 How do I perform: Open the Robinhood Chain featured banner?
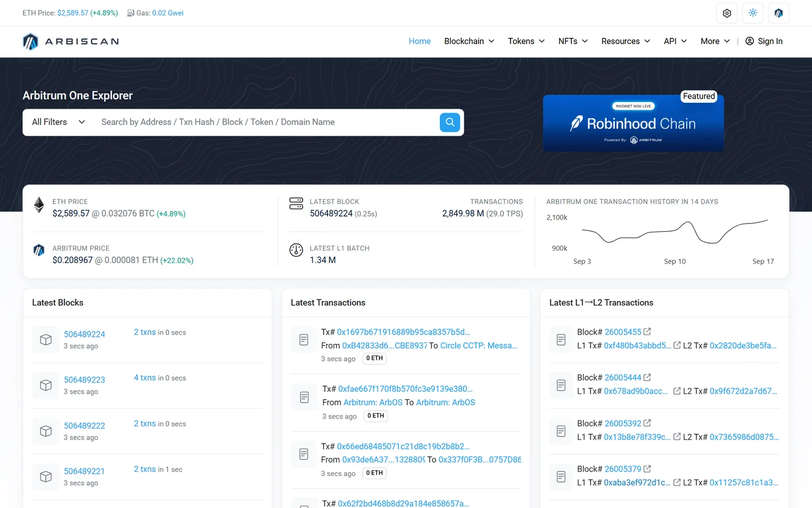pos(633,123)
